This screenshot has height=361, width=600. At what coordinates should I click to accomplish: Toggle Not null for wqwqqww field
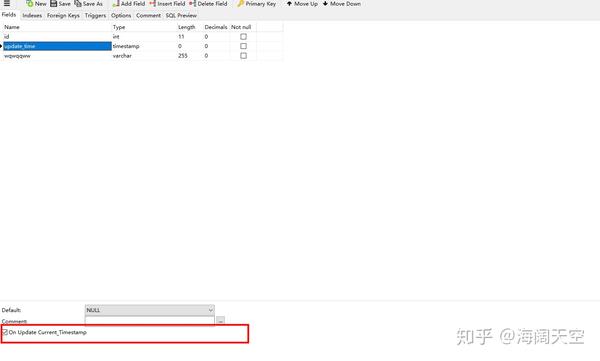243,56
